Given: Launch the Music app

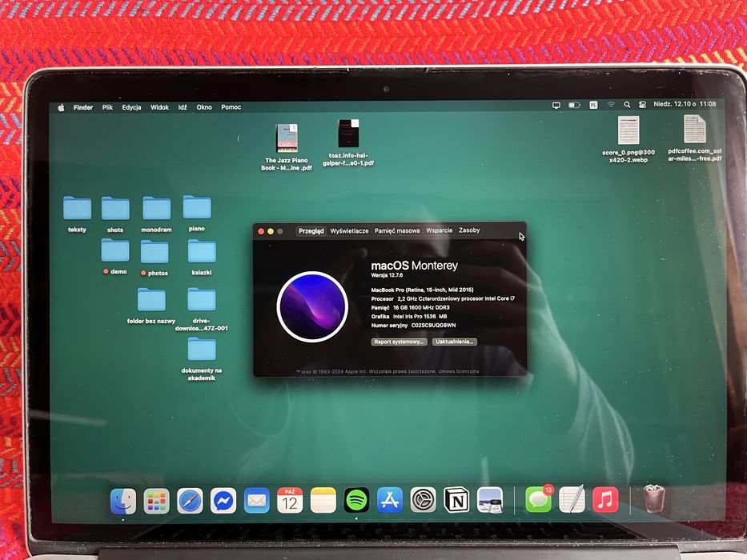Looking at the screenshot, I should click(605, 499).
